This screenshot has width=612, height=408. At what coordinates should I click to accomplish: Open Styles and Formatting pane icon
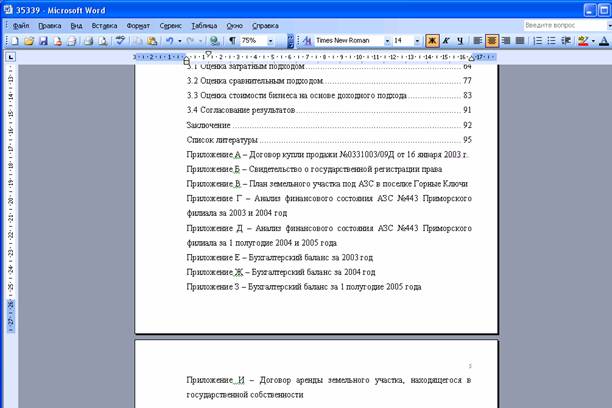point(307,41)
